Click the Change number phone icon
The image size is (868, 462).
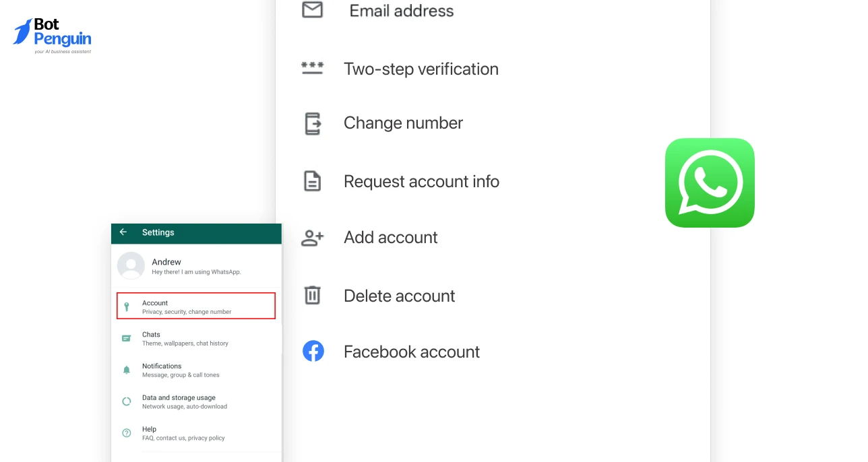point(312,124)
